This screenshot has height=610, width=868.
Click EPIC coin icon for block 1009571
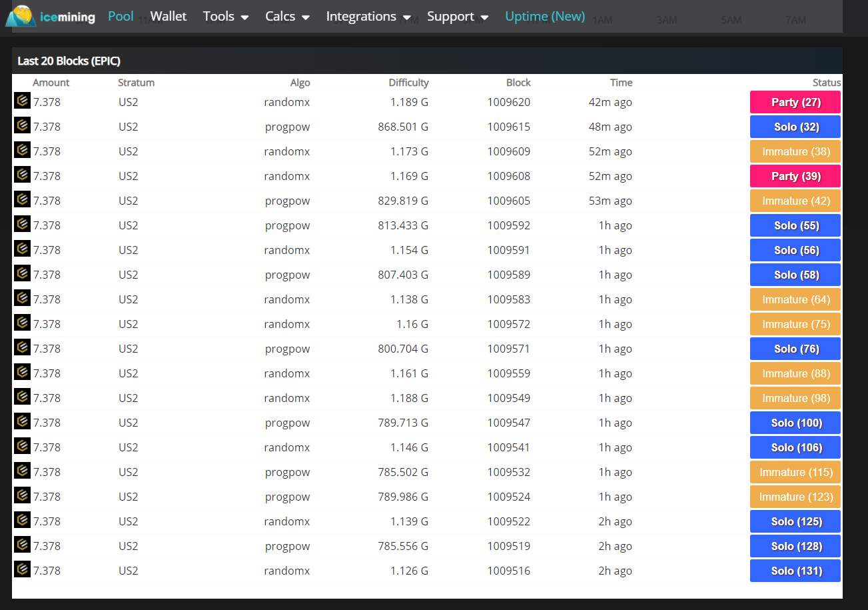[x=22, y=347]
